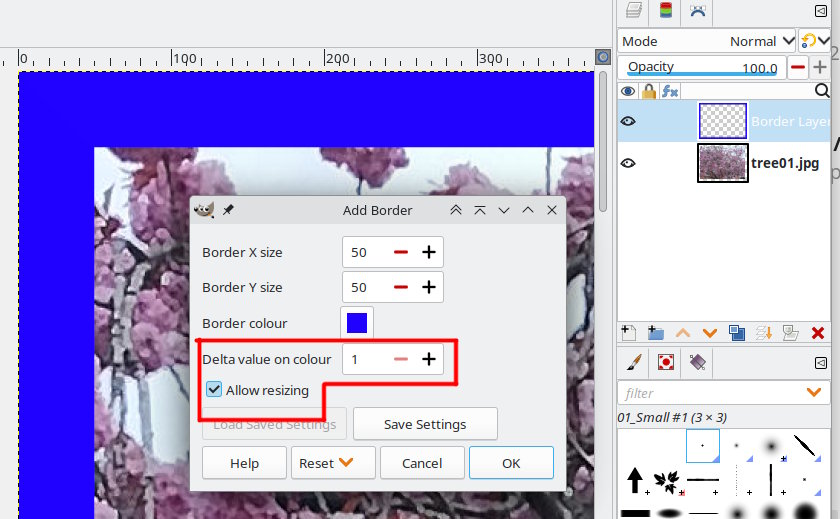Screen dimensions: 840x519
Task: Uncheck the Allow resizing checkbox
Action: coord(214,389)
